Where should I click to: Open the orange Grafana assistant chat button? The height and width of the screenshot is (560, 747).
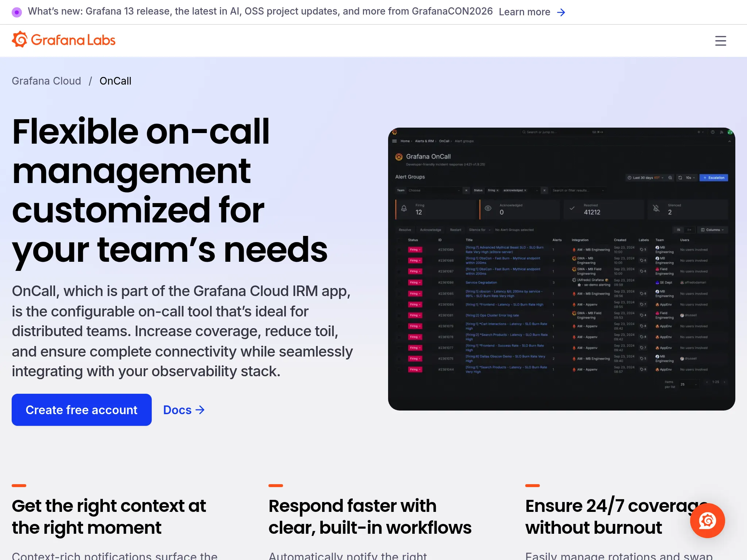coord(707,520)
